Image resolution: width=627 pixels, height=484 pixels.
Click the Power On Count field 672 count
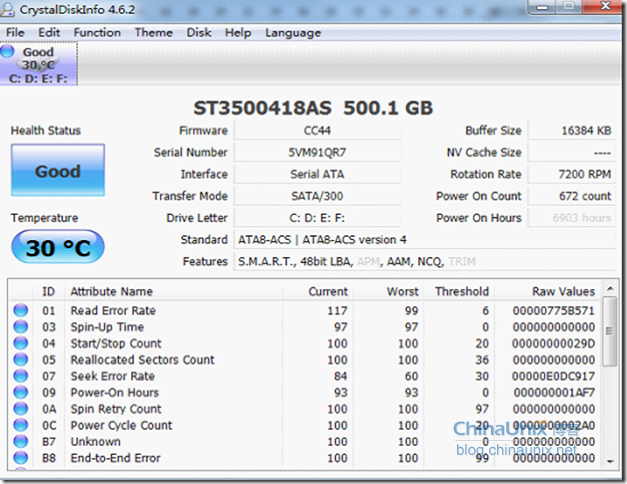pyautogui.click(x=572, y=196)
